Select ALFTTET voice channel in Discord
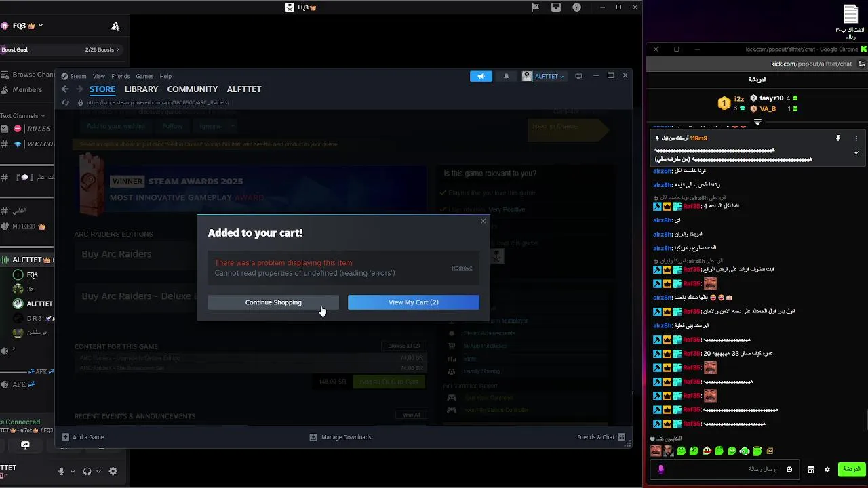The height and width of the screenshot is (488, 868). 27,260
